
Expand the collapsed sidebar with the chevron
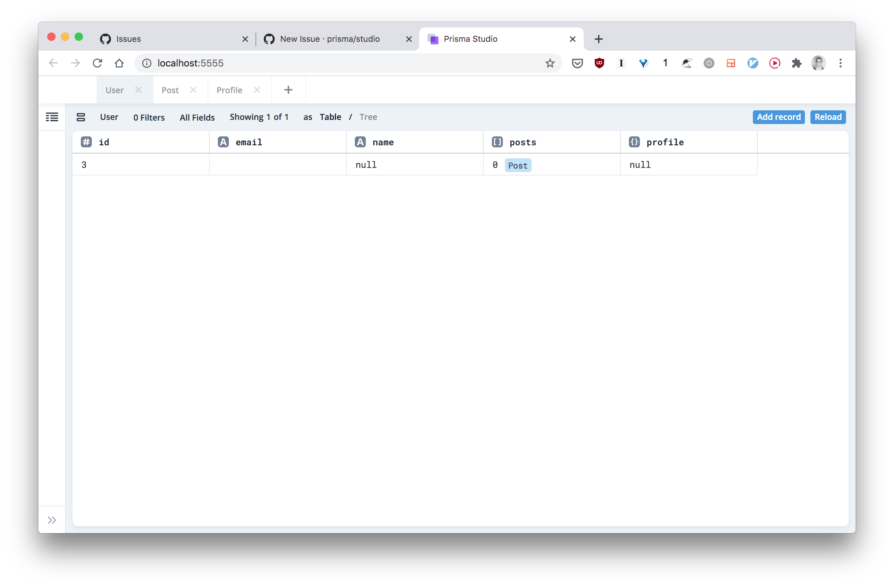52,520
